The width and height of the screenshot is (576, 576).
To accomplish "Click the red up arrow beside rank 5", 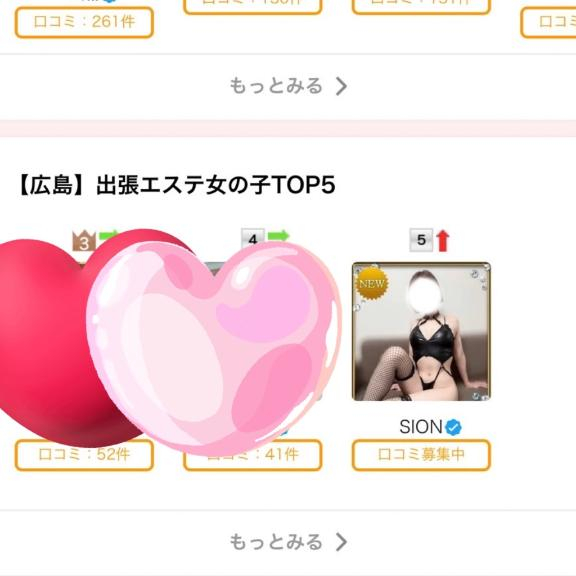I will click(x=443, y=241).
